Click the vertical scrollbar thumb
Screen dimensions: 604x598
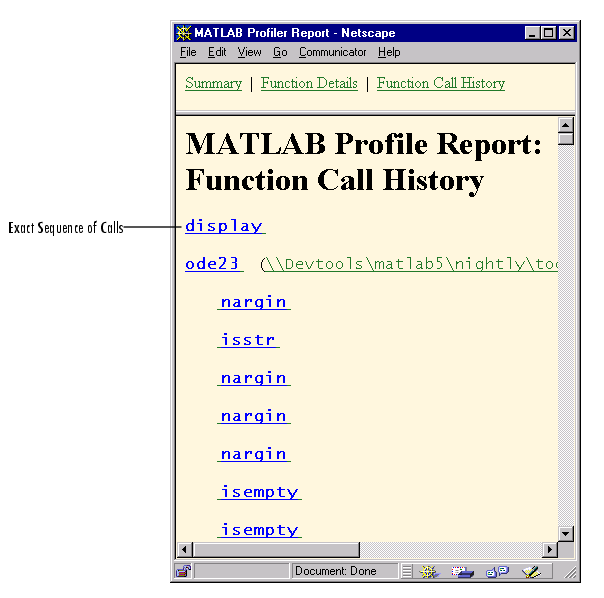coord(565,139)
